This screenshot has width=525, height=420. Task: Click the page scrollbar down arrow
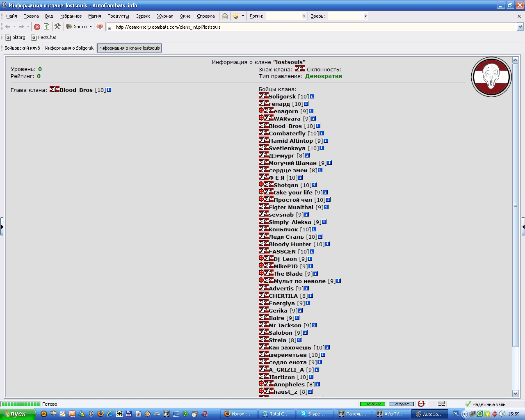(x=516, y=393)
